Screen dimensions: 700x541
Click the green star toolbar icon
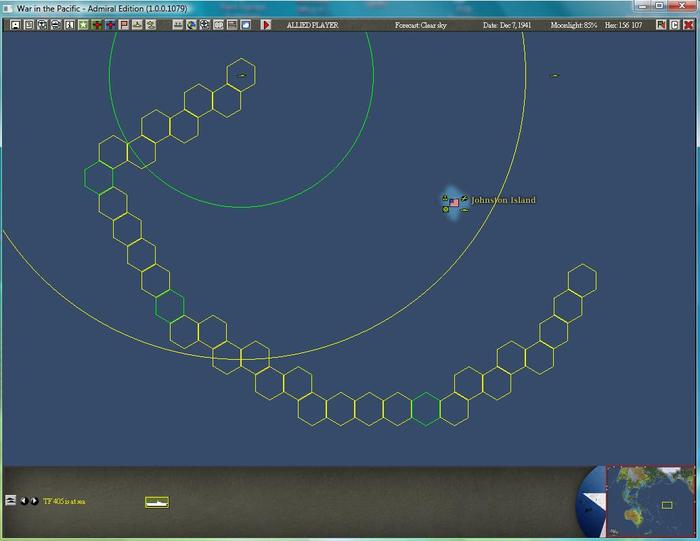83,25
